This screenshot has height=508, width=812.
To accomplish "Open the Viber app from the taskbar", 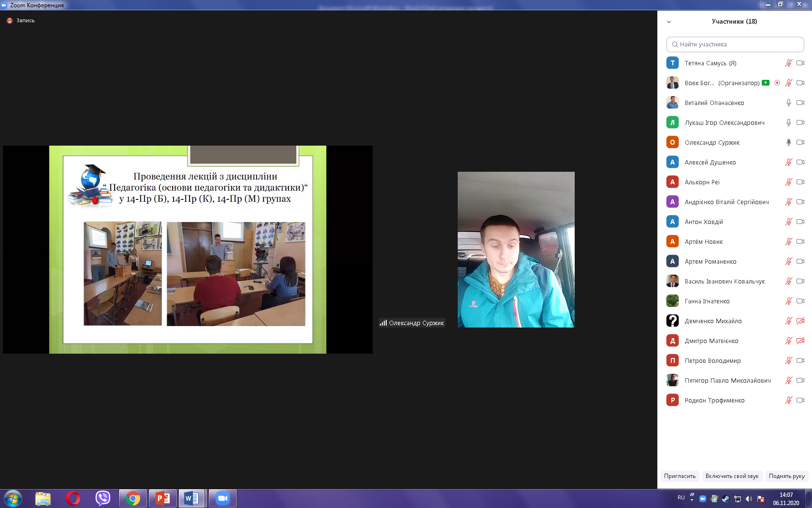I will point(103,498).
